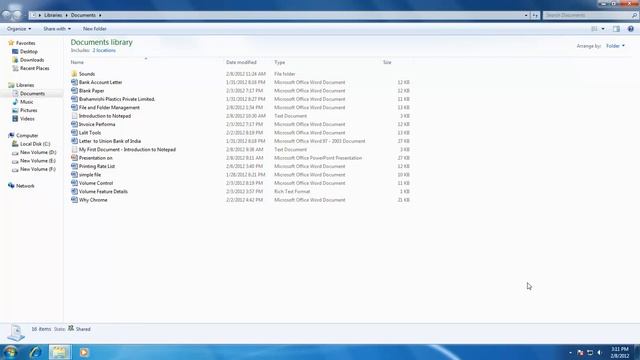Click Documents in address breadcrumb
This screenshot has width=640, height=360.
point(83,15)
